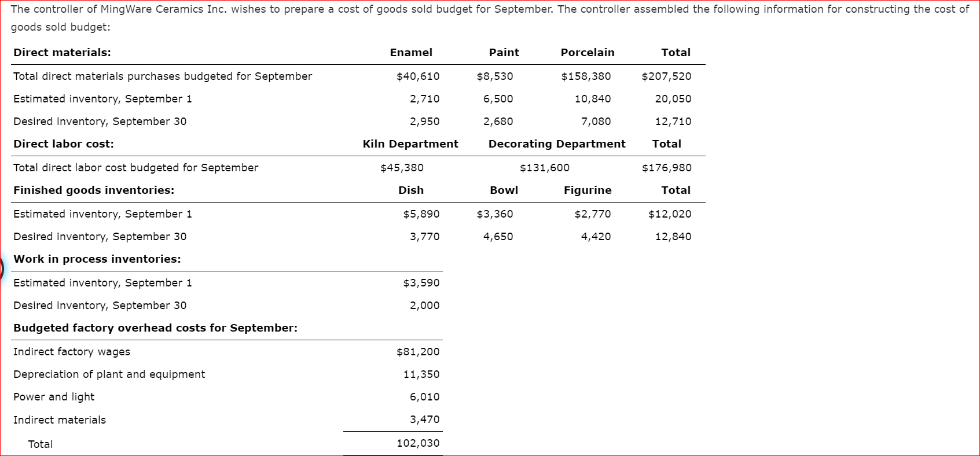Click 'Work in process inventories:' heading
The width and height of the screenshot is (980, 456).
[x=97, y=259]
